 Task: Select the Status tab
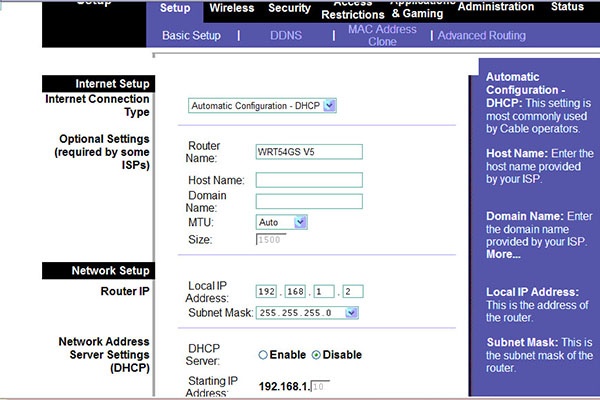pos(567,8)
